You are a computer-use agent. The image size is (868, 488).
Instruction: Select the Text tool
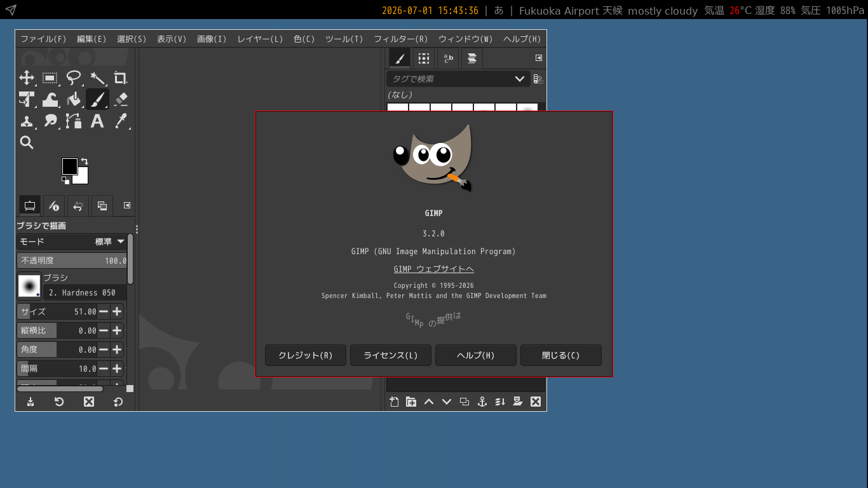tap(97, 121)
